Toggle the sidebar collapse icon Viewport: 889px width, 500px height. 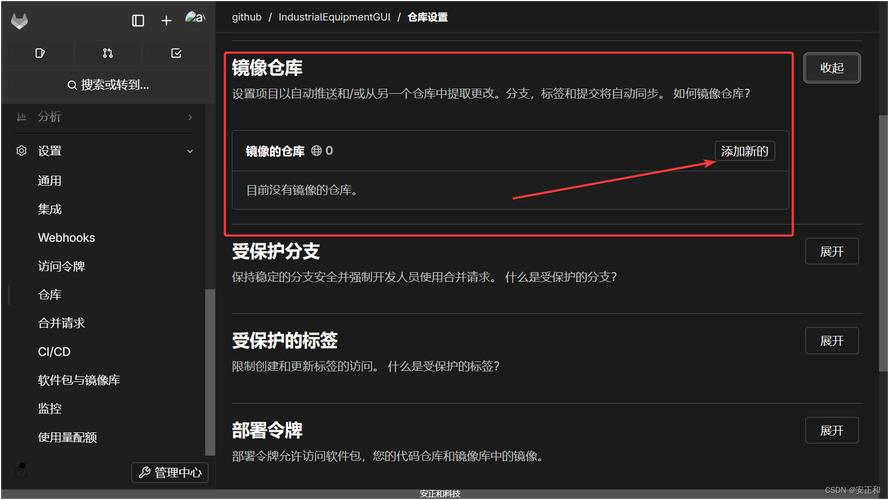tap(138, 21)
